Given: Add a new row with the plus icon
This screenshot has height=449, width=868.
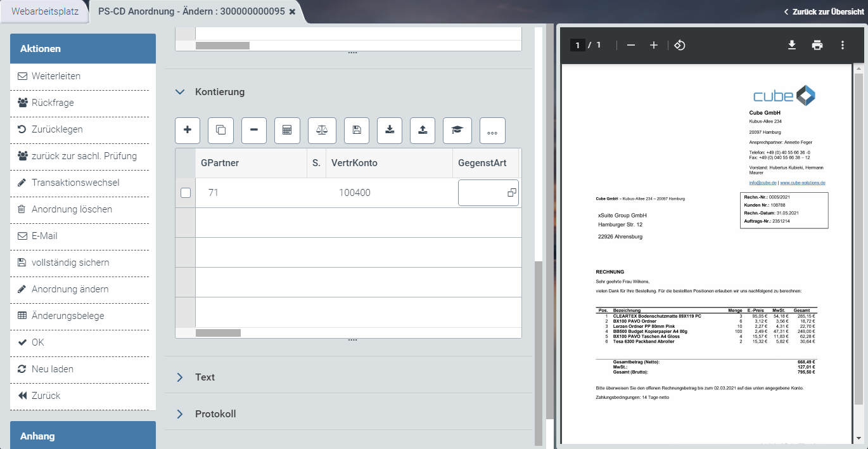Looking at the screenshot, I should 188,130.
